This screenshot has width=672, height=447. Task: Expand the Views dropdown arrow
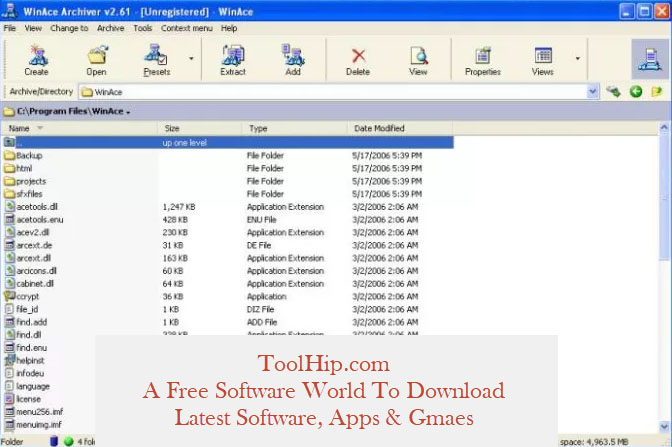point(578,58)
